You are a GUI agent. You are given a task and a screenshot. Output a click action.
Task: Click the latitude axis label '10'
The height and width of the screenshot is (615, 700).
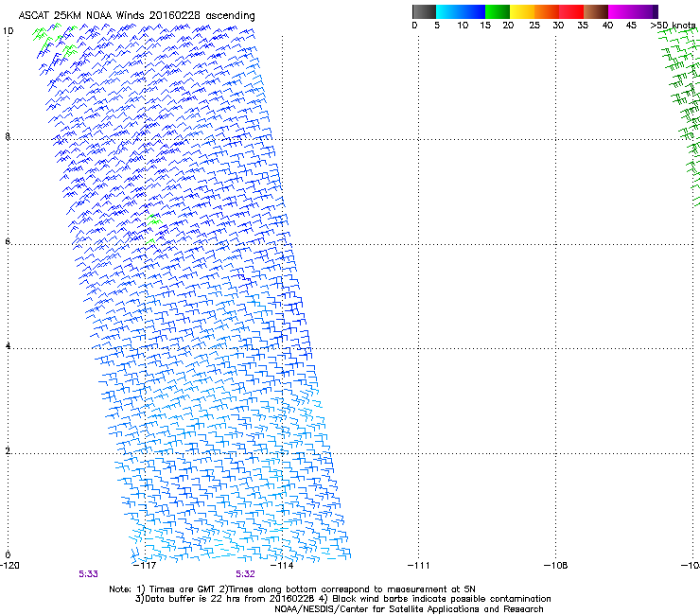8,31
